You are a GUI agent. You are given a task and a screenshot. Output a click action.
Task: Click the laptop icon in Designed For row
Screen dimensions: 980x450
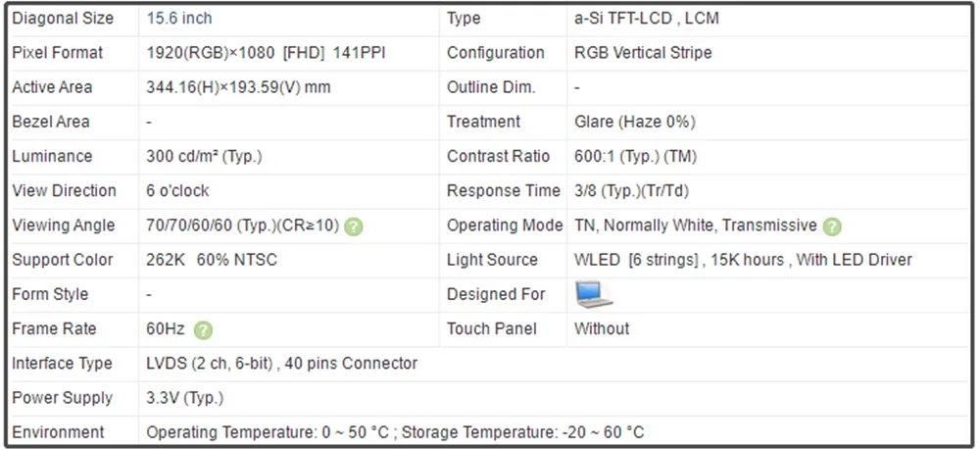coord(594,294)
